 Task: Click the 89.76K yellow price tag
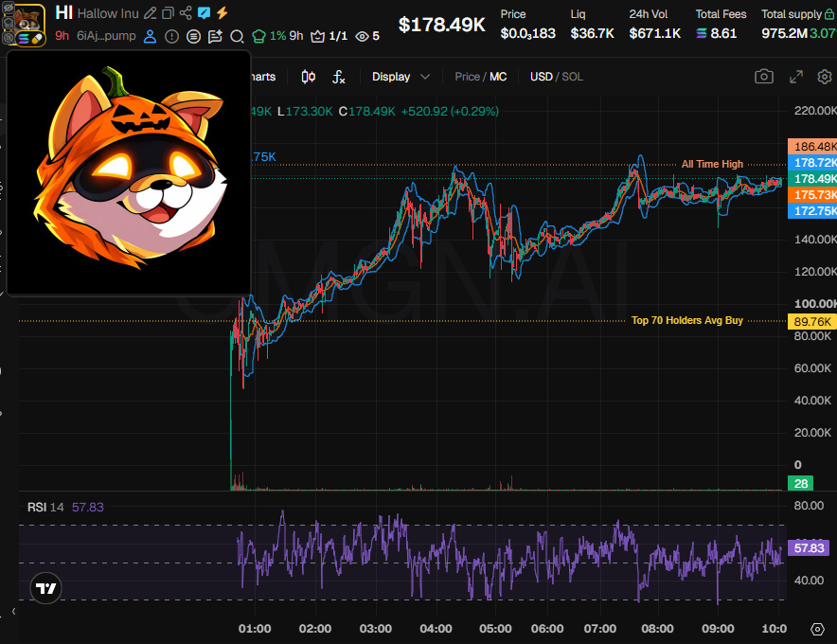click(812, 321)
